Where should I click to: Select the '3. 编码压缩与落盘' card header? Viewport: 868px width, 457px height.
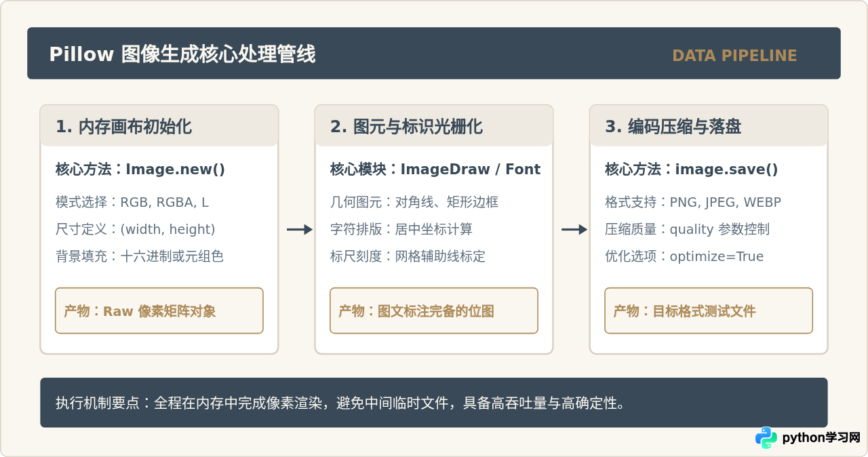(709, 126)
